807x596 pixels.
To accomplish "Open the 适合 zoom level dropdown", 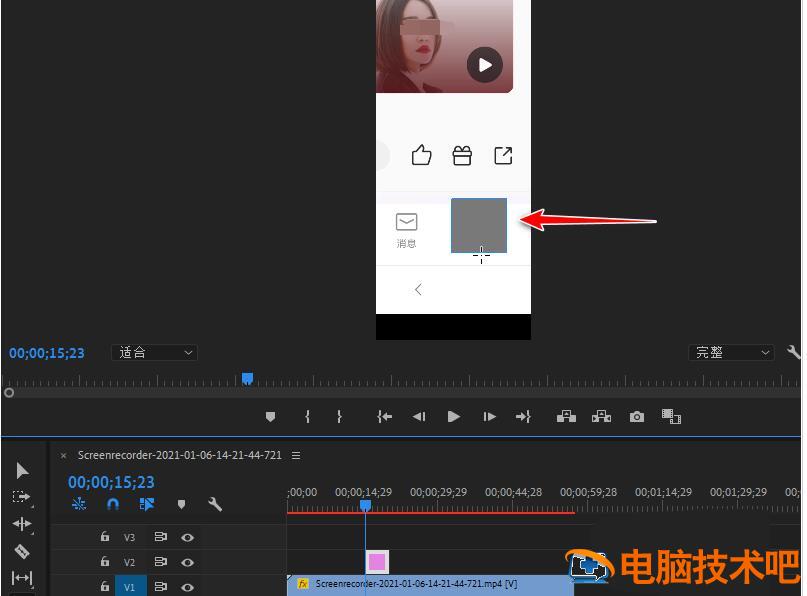I will point(153,352).
